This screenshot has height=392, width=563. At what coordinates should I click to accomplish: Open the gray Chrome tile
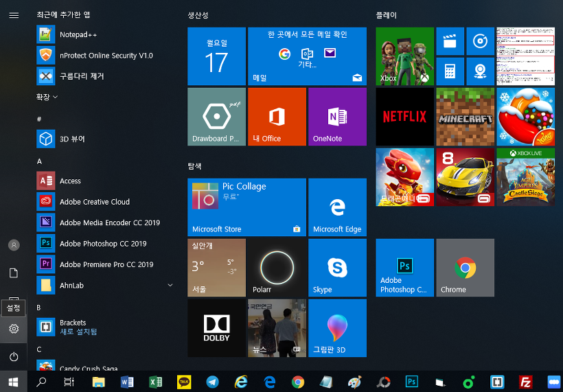[x=465, y=268]
